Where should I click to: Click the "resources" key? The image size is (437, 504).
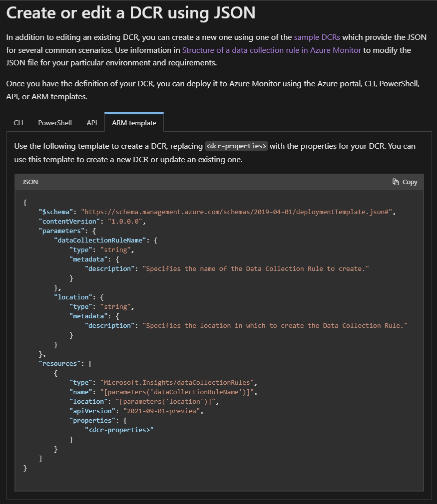pyautogui.click(x=60, y=364)
